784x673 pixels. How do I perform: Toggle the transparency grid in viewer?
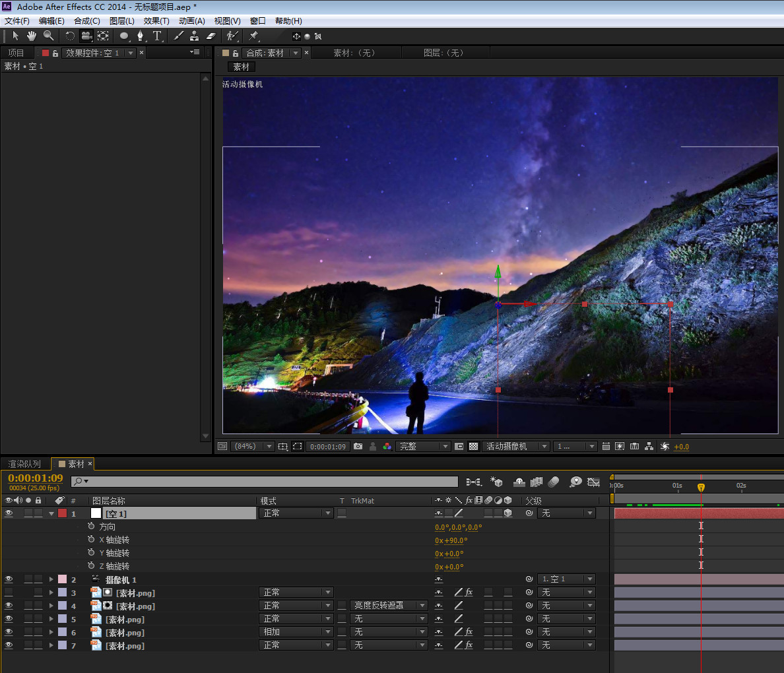pos(473,447)
